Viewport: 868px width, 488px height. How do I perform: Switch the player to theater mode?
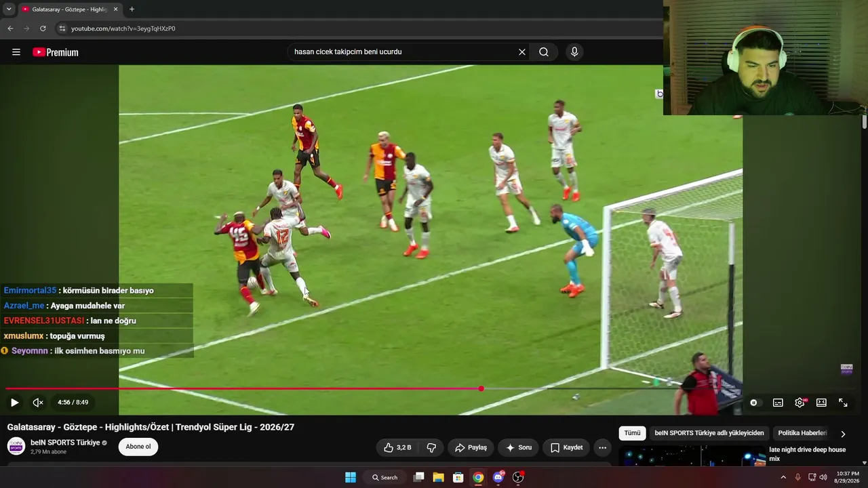[x=821, y=403]
